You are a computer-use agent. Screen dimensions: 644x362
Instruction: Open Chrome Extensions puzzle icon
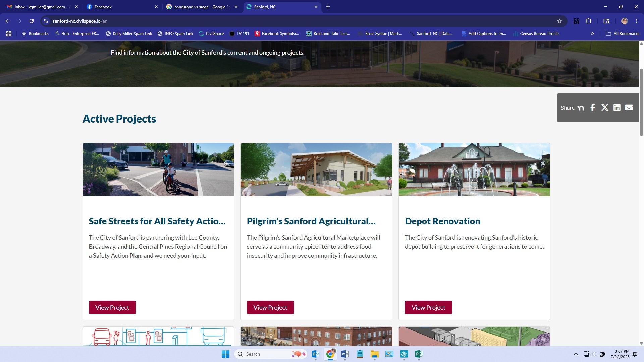point(588,21)
